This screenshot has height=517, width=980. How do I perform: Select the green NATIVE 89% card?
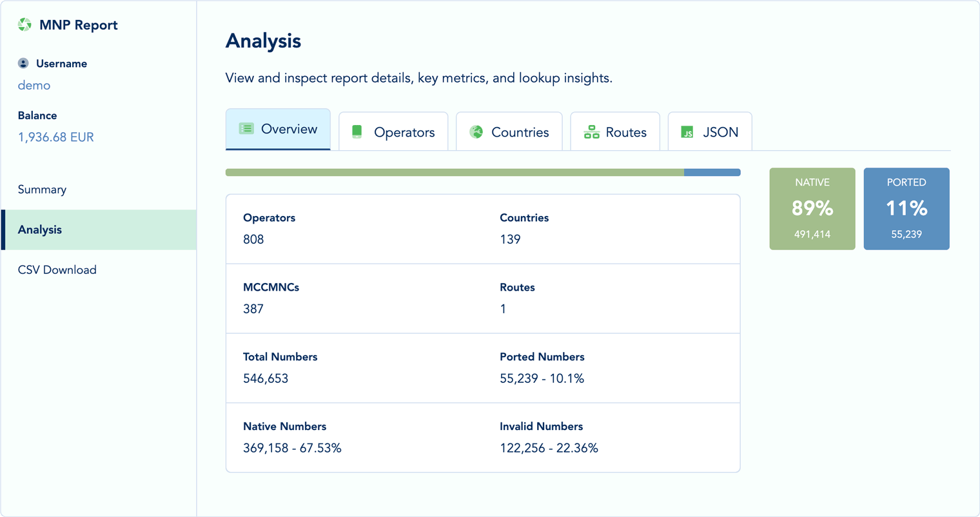(812, 208)
